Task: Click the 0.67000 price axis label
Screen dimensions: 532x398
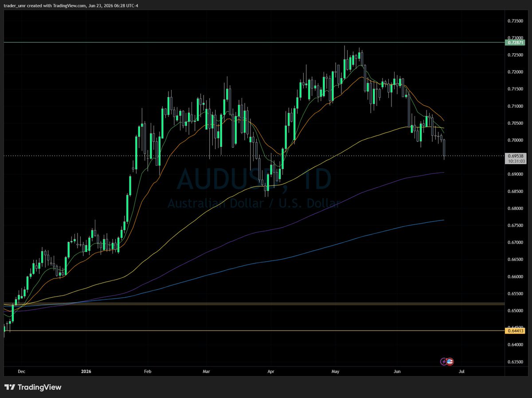Action: (x=515, y=243)
